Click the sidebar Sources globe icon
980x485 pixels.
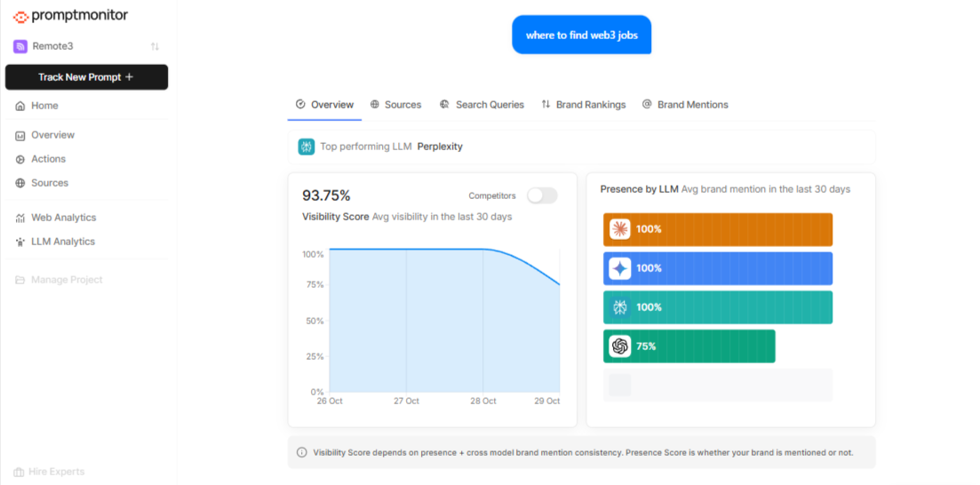tap(20, 183)
